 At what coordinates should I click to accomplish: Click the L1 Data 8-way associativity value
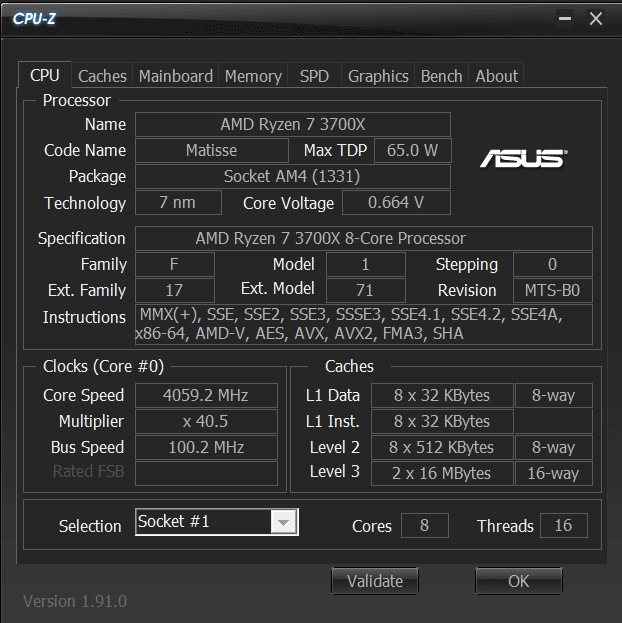point(554,395)
